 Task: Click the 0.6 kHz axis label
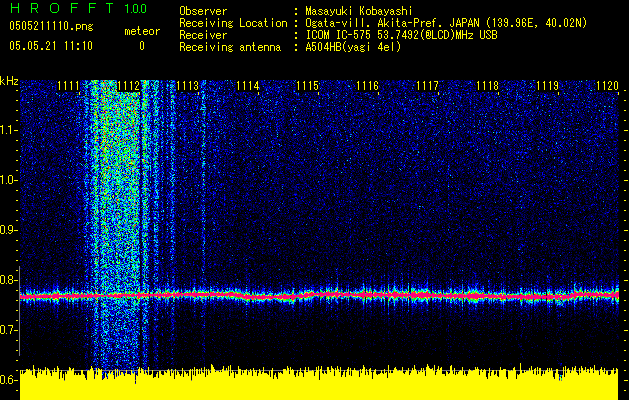[9, 380]
